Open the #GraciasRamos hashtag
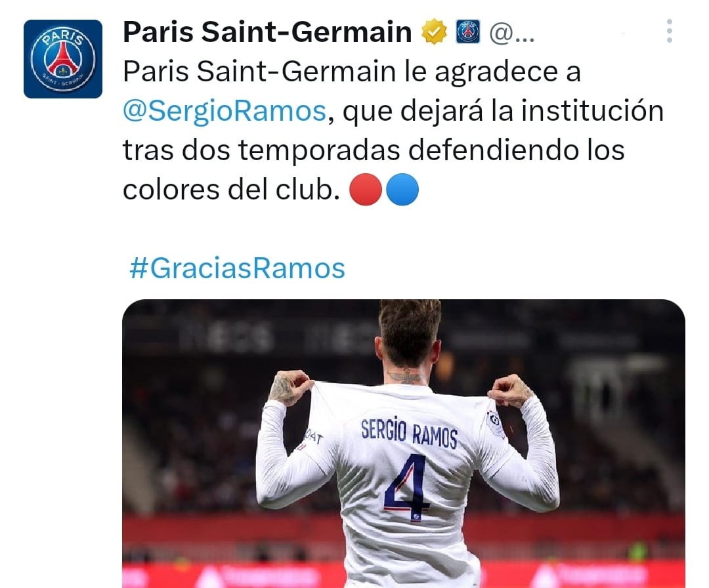Image resolution: width=709 pixels, height=588 pixels. 237,268
